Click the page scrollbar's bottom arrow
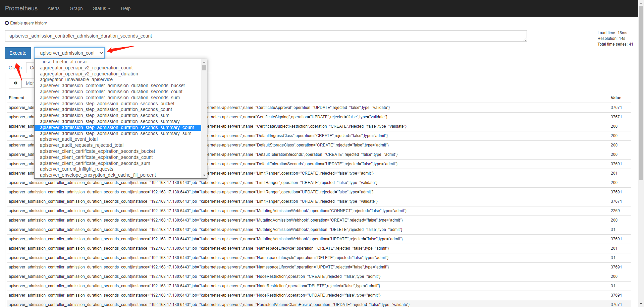 (x=641, y=304)
